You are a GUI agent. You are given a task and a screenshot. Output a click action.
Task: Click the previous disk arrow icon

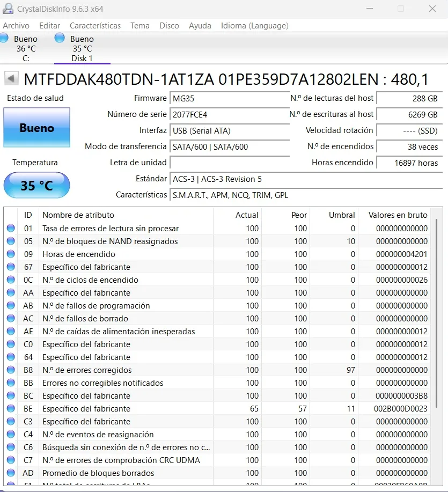click(11, 78)
